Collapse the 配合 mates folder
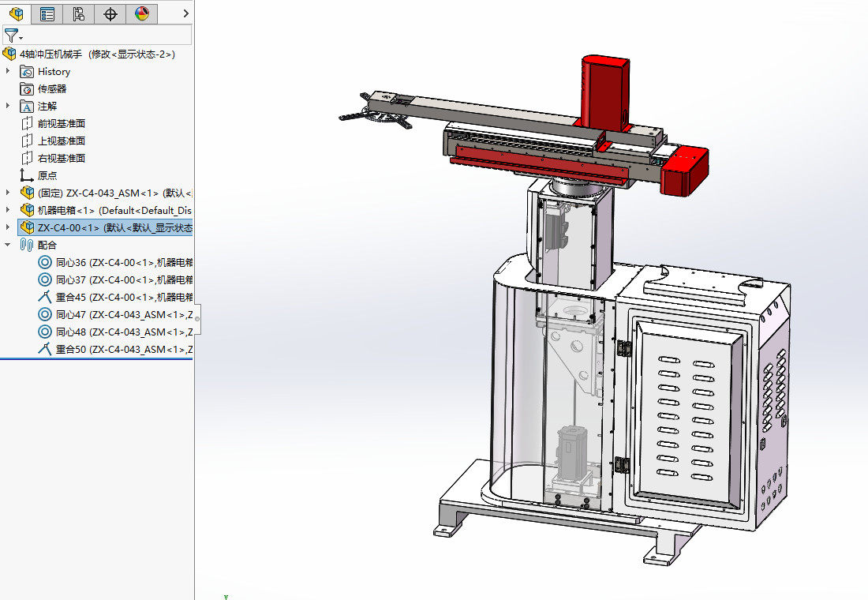Screen dimensions: 868x600 pos(8,244)
